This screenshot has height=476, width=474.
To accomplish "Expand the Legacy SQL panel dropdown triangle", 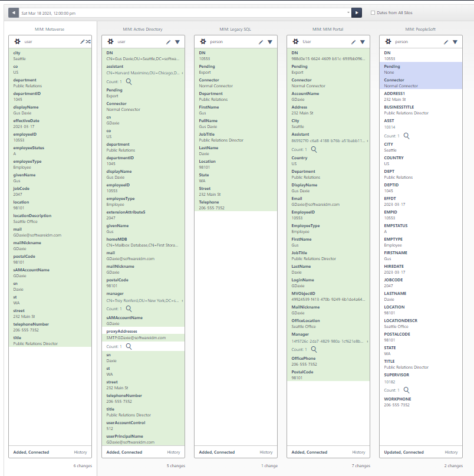I will pyautogui.click(x=270, y=42).
